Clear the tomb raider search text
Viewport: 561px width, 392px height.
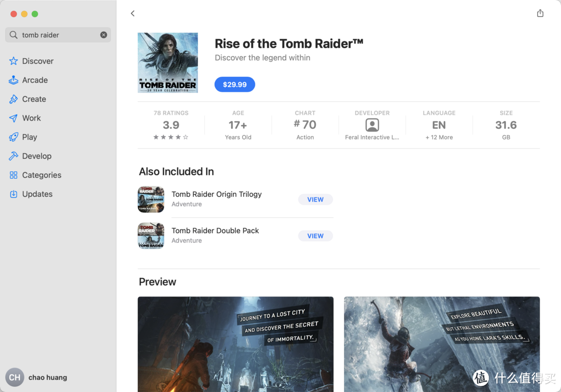pyautogui.click(x=104, y=35)
